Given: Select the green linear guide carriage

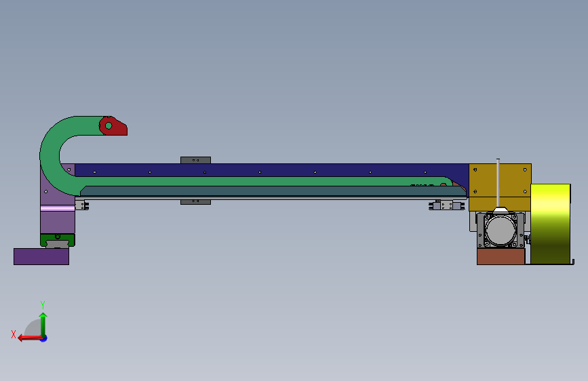Looking at the screenshot, I should tap(58, 239).
